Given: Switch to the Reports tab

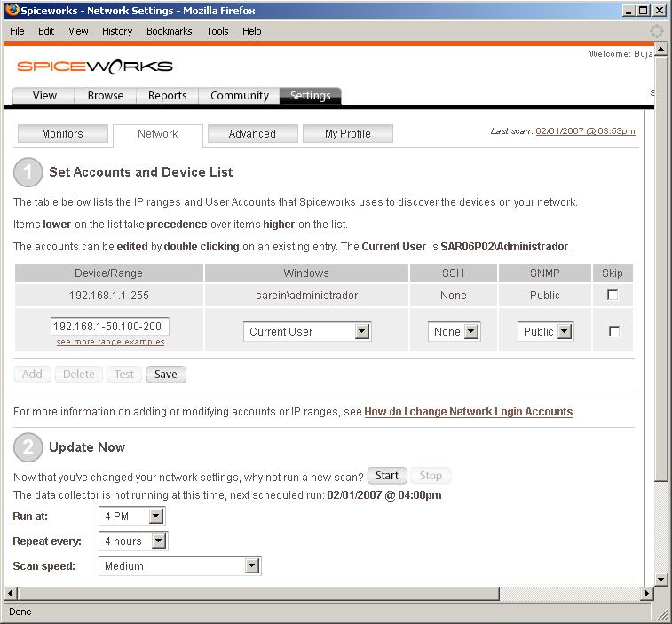Looking at the screenshot, I should click(167, 96).
